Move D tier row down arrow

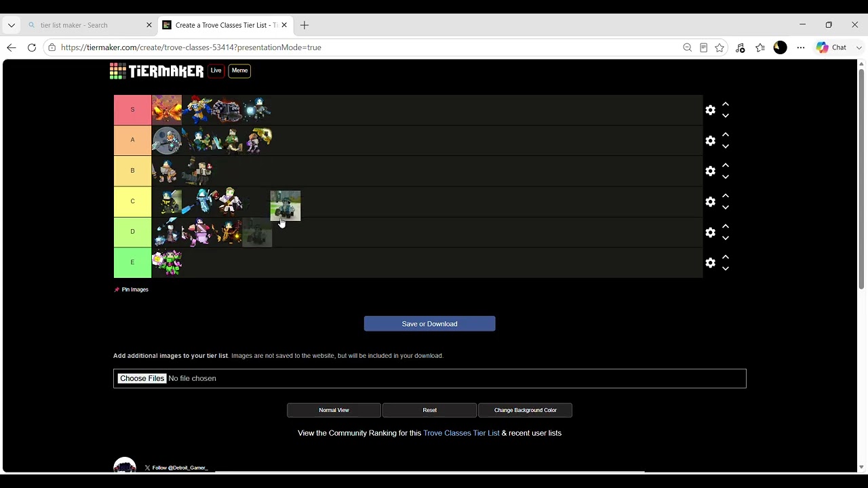tap(726, 238)
